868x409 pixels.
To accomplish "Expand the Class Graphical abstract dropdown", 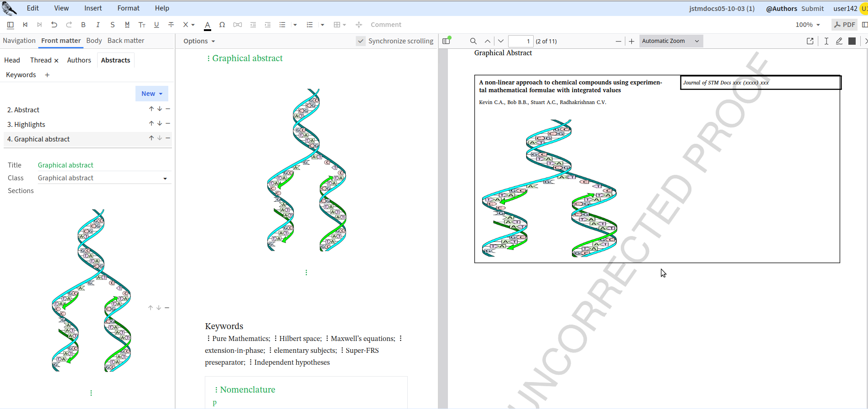I will click(x=165, y=178).
